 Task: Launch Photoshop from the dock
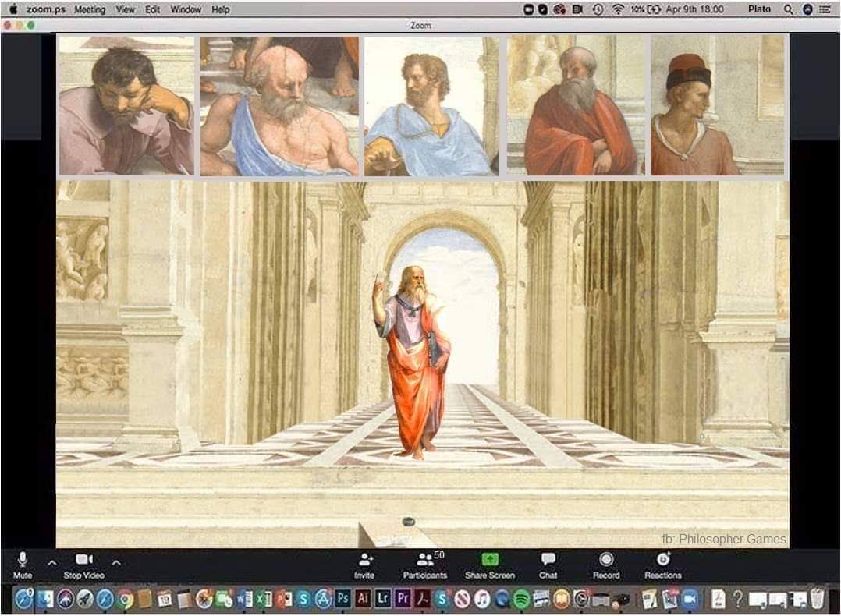[342, 599]
